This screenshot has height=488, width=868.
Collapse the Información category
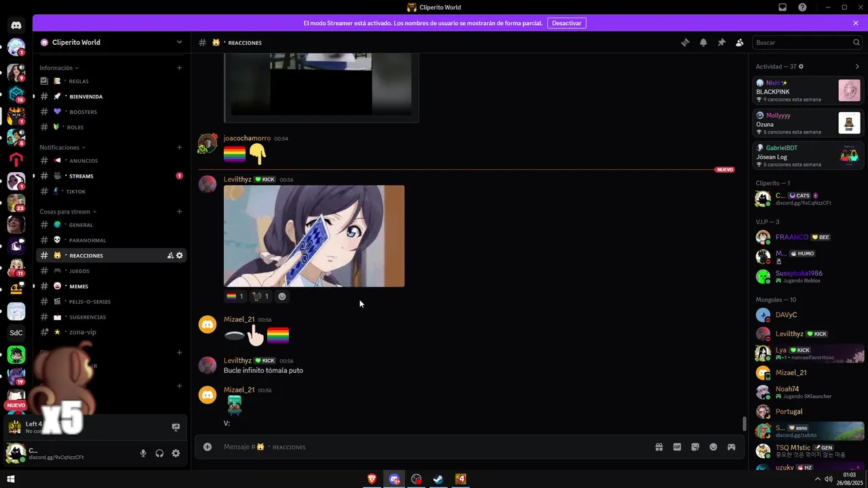tap(59, 68)
